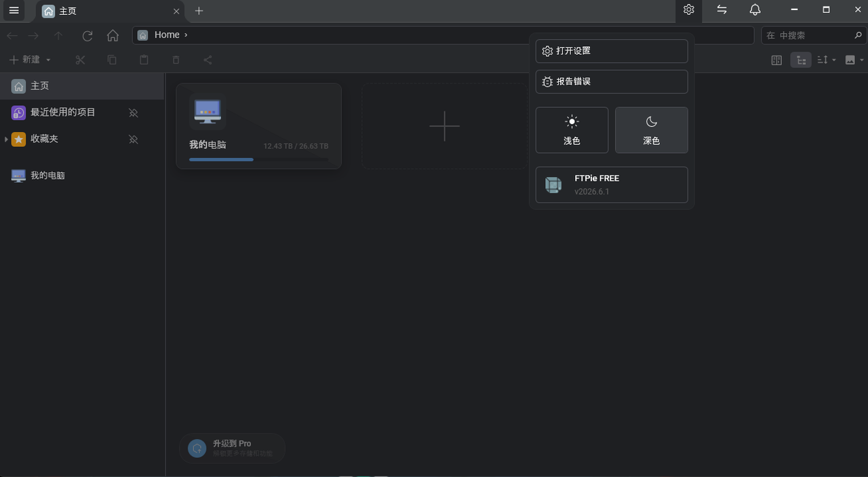Click 打开设置 in the popup
Viewport: 868px width, 477px height.
click(x=612, y=51)
